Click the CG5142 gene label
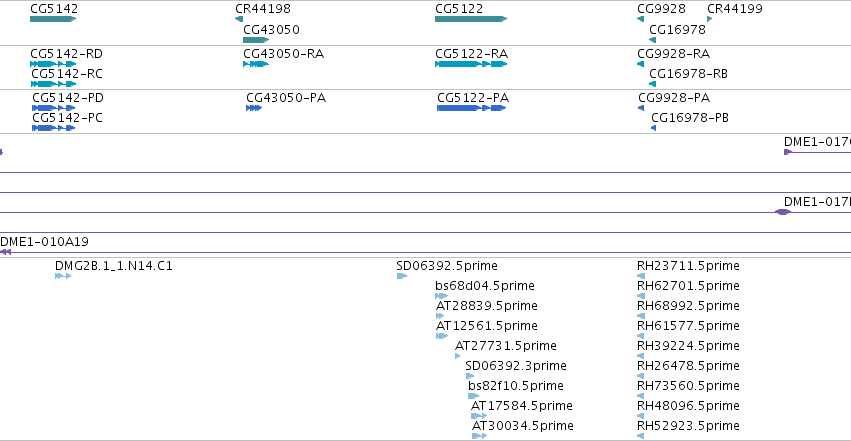Screen dimensions: 851x441 [x=54, y=9]
